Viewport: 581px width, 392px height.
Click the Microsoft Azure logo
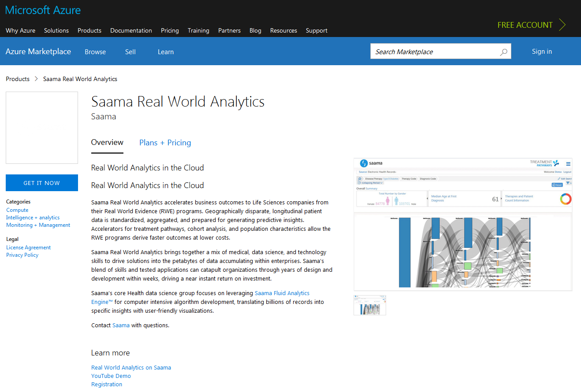43,10
